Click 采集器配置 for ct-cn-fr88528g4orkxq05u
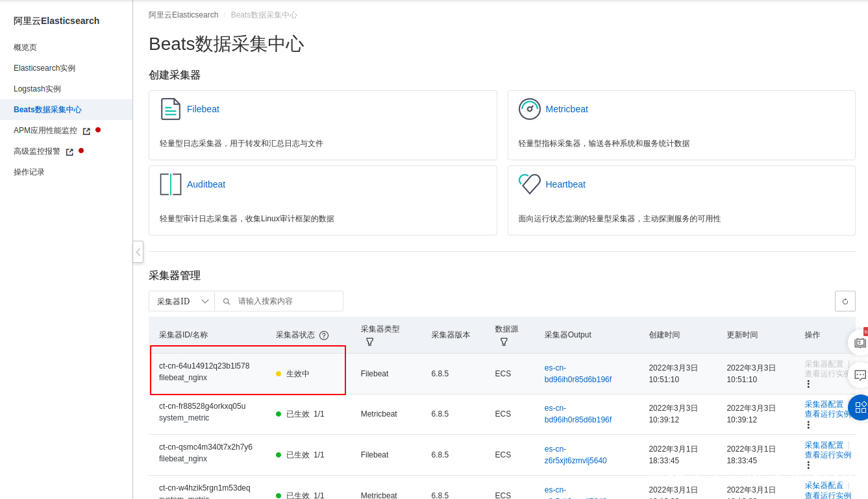The image size is (868, 499). pos(824,404)
